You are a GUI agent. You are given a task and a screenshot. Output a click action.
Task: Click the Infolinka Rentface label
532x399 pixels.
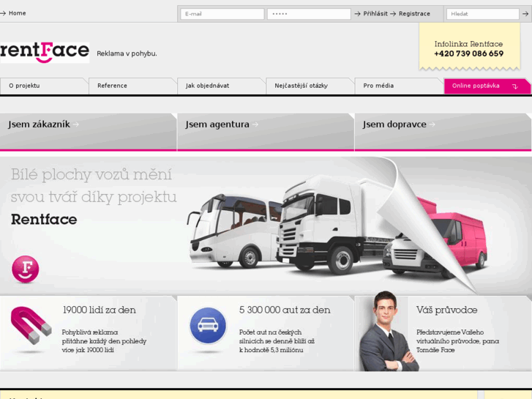(468, 44)
